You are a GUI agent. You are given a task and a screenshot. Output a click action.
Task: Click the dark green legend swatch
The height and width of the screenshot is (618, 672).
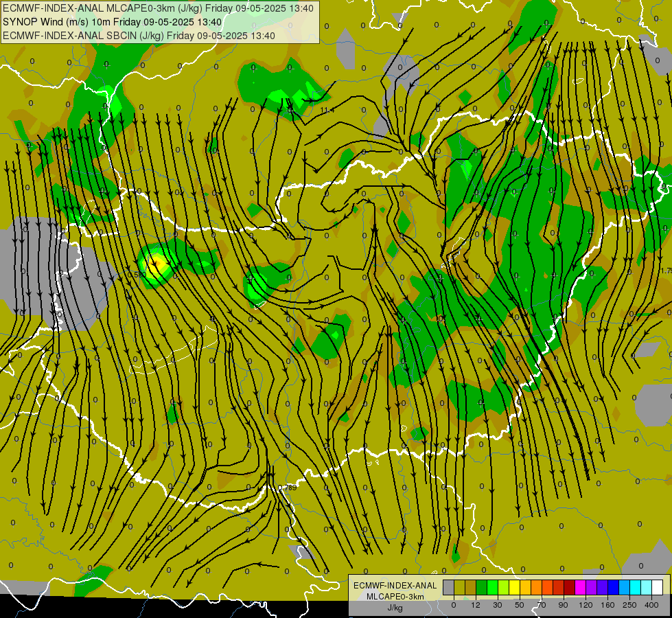point(482,588)
